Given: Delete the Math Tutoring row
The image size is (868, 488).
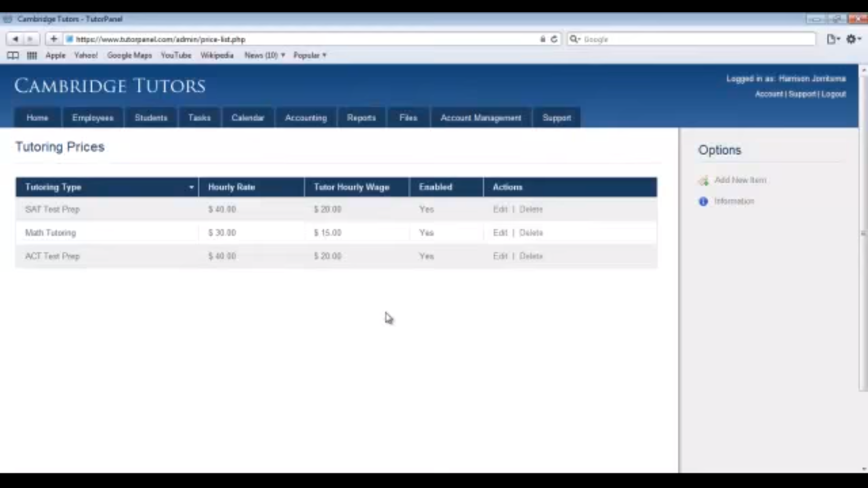Looking at the screenshot, I should click(531, 233).
